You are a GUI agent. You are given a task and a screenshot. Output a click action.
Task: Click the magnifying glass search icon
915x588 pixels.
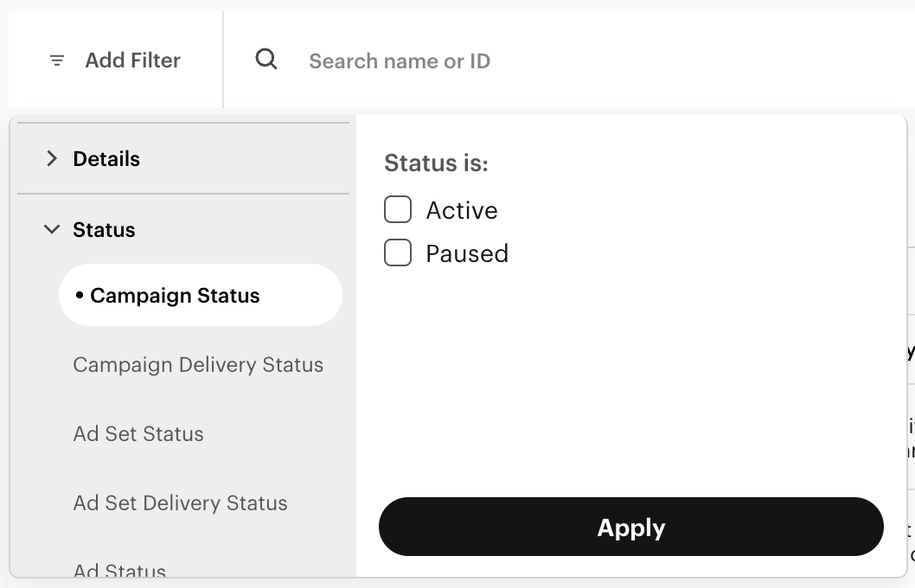pyautogui.click(x=266, y=60)
